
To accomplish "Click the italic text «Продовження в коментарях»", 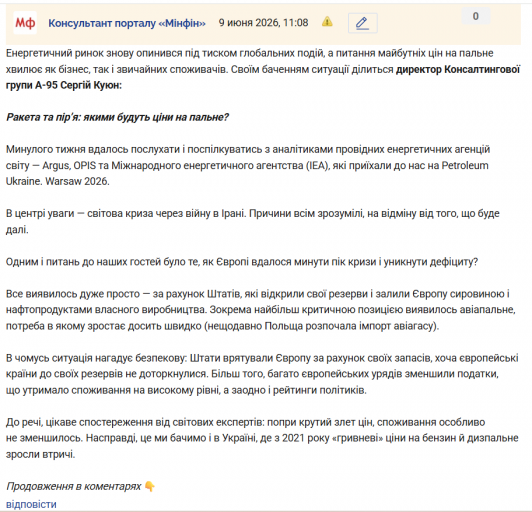I will (x=74, y=487).
